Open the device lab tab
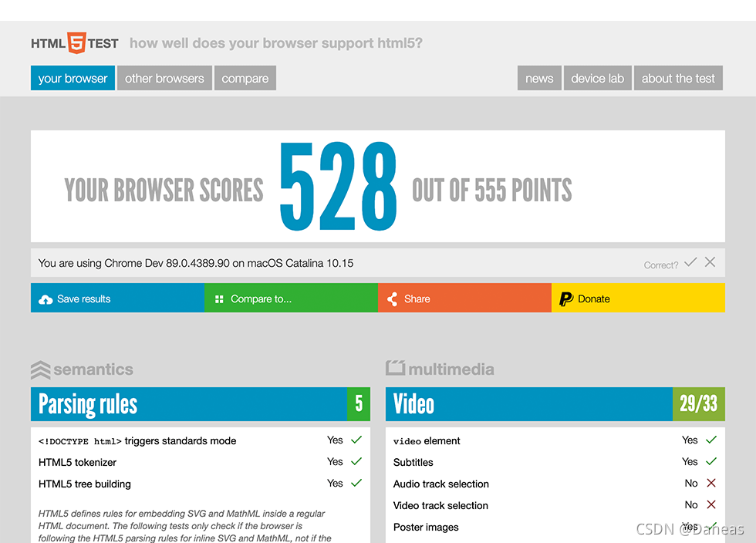This screenshot has height=543, width=756. [x=597, y=78]
